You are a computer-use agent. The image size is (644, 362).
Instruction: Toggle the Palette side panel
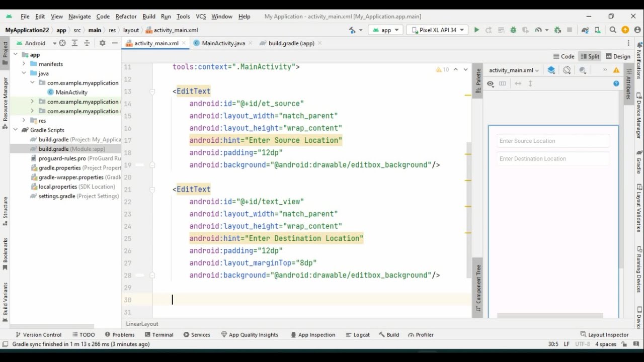coord(478,80)
